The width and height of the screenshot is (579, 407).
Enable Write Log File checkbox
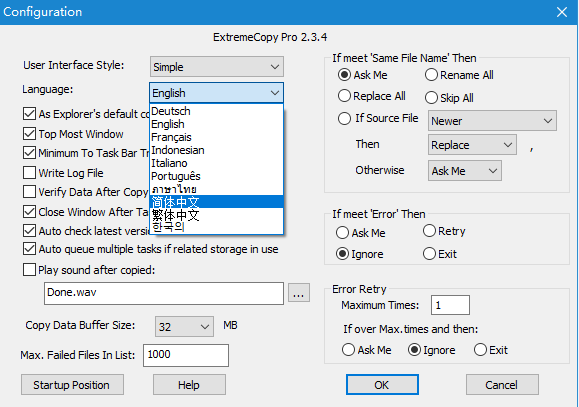pyautogui.click(x=29, y=173)
